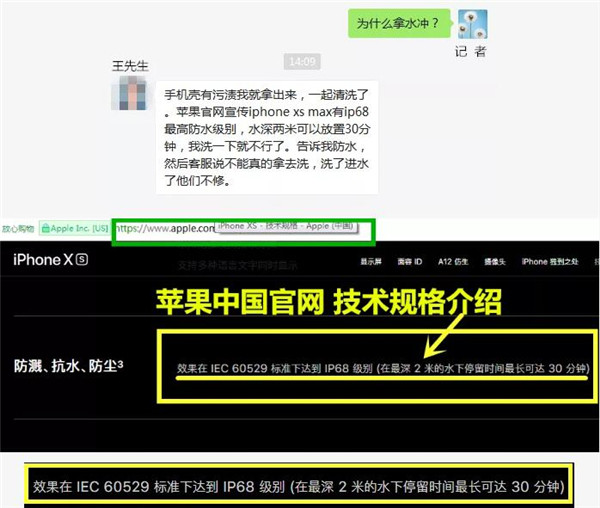
Task: Click the sender name 王先生
Action: coord(130,66)
